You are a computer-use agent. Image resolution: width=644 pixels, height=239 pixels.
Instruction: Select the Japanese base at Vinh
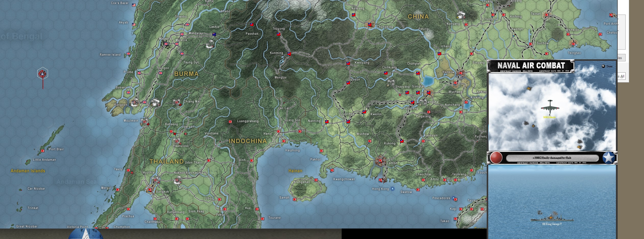point(252,161)
